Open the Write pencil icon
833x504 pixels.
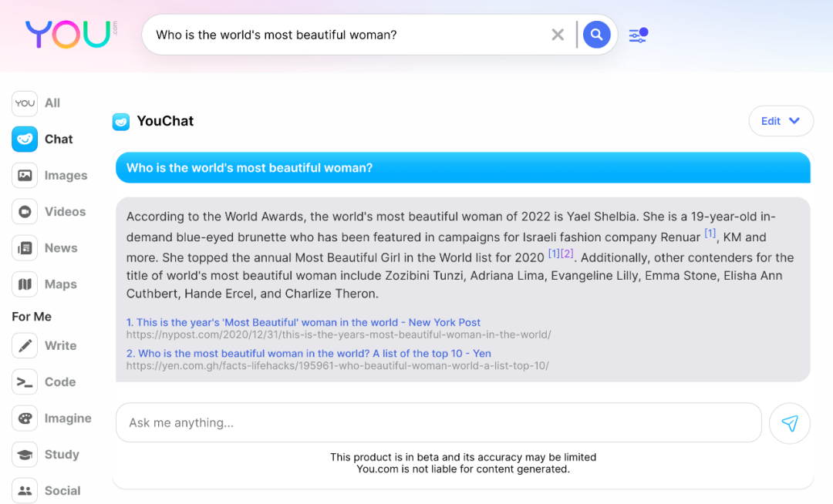25,346
